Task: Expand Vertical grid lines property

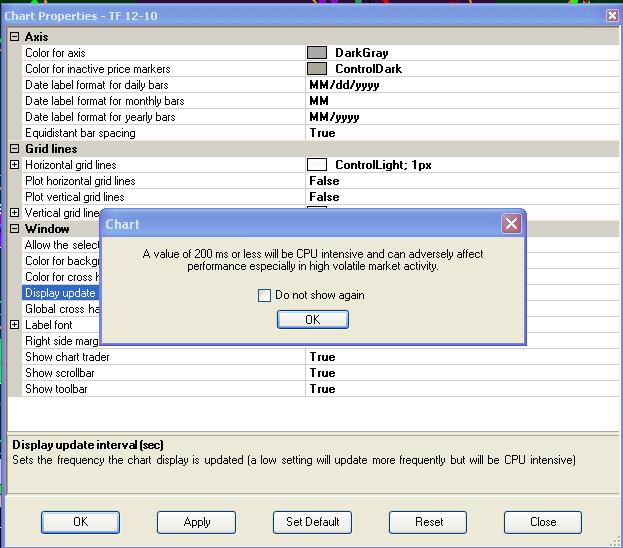Action: click(14, 213)
